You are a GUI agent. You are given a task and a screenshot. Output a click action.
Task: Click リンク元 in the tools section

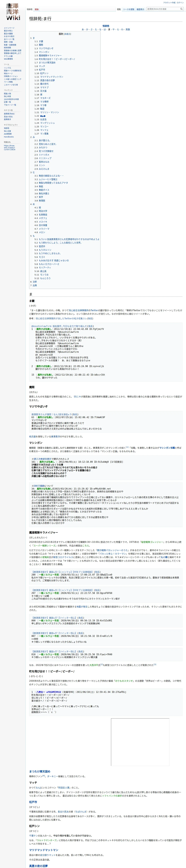coord(7,68)
